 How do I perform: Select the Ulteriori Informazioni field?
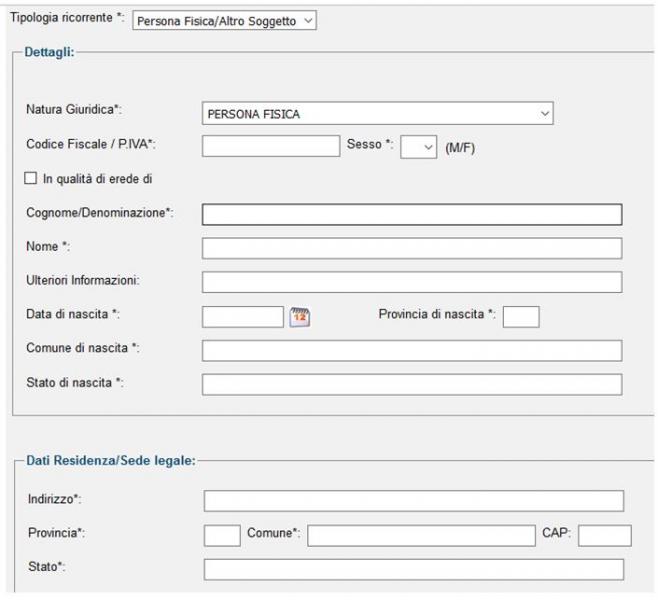[x=412, y=282]
